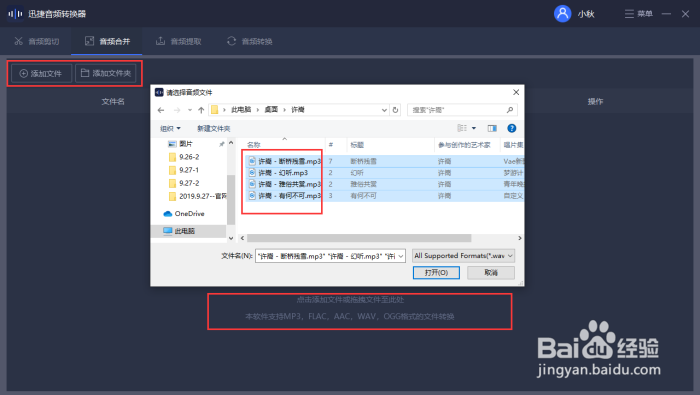Click the magnifier search icon
The image size is (700, 395).
(x=510, y=110)
